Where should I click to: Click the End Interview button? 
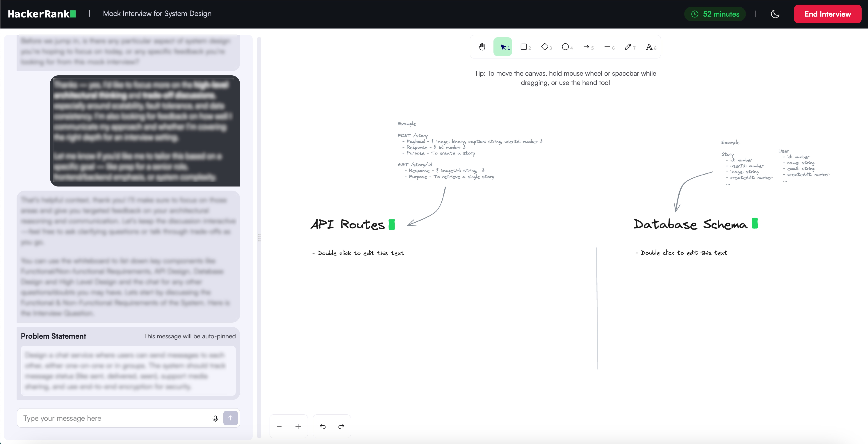827,14
